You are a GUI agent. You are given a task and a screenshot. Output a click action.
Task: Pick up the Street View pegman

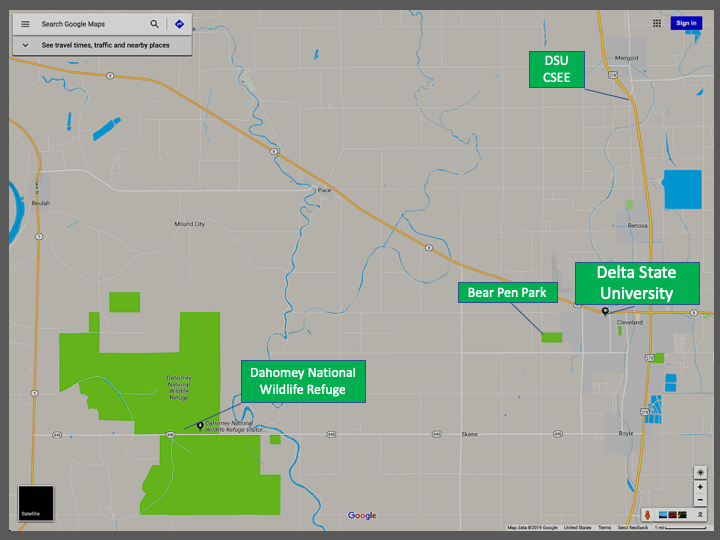(647, 515)
